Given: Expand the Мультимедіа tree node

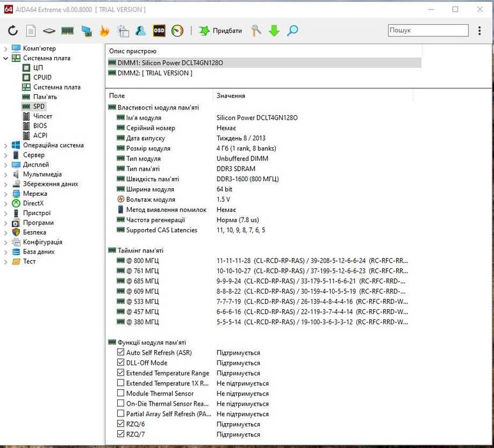Looking at the screenshot, I should (x=5, y=175).
